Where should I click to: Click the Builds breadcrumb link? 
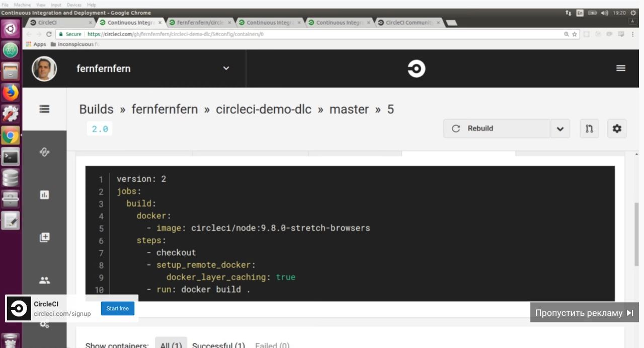(96, 109)
